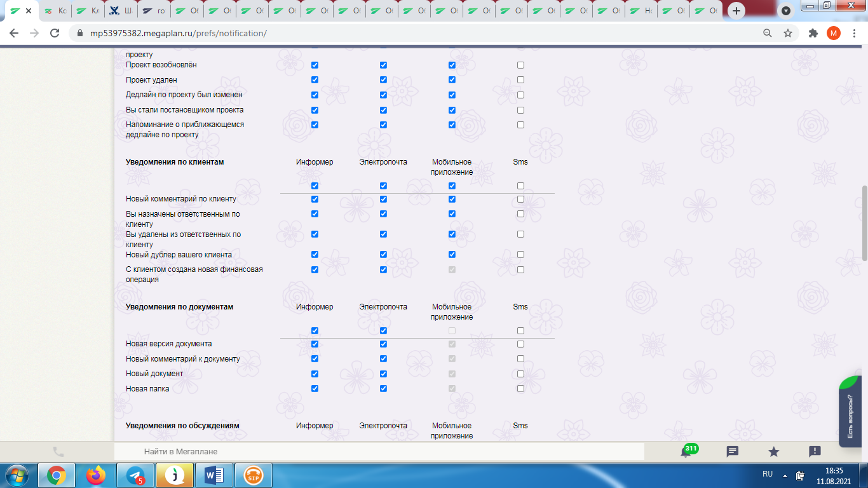The width and height of the screenshot is (868, 488).
Task: Click the page vertical scrollbar thumb
Action: pyautogui.click(x=864, y=223)
